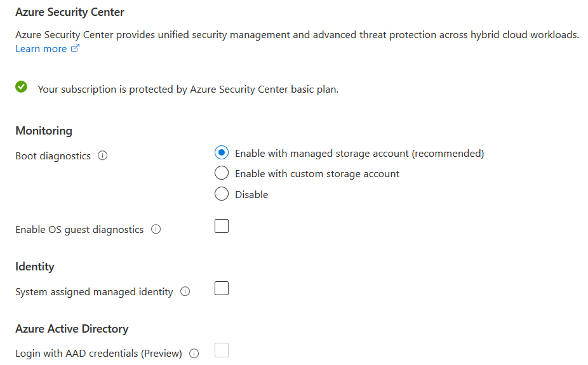This screenshot has width=588, height=365.
Task: Click the Azure Active Directory section heading
Action: click(72, 329)
